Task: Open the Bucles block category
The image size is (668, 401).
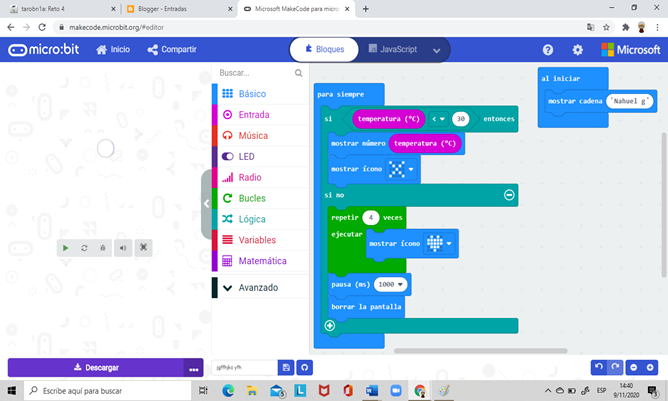Action: (260, 198)
